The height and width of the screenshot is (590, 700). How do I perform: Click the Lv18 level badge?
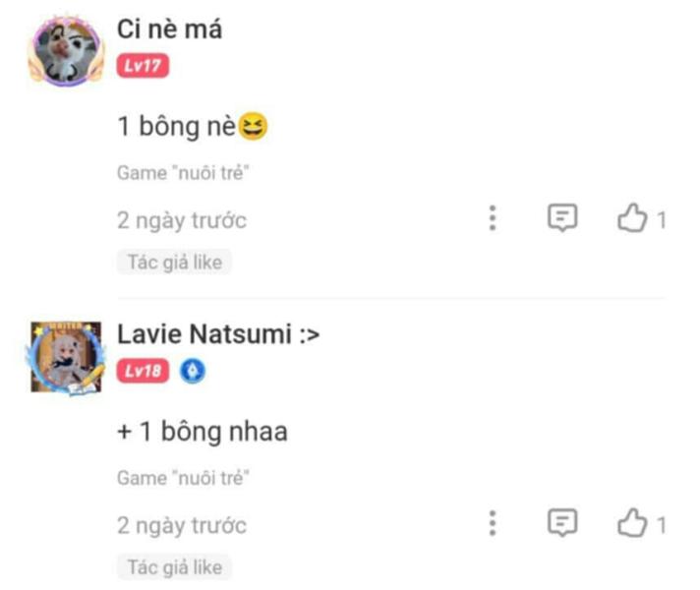144,371
